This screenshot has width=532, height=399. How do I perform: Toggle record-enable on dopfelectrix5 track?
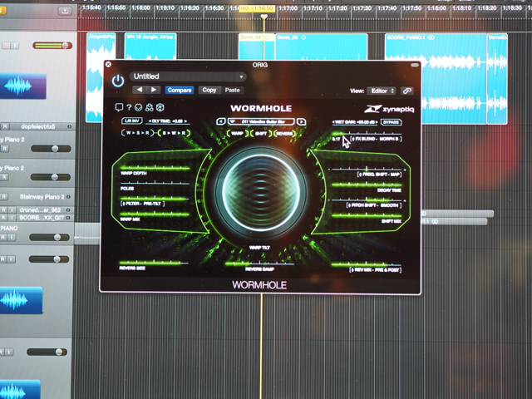click(5, 126)
